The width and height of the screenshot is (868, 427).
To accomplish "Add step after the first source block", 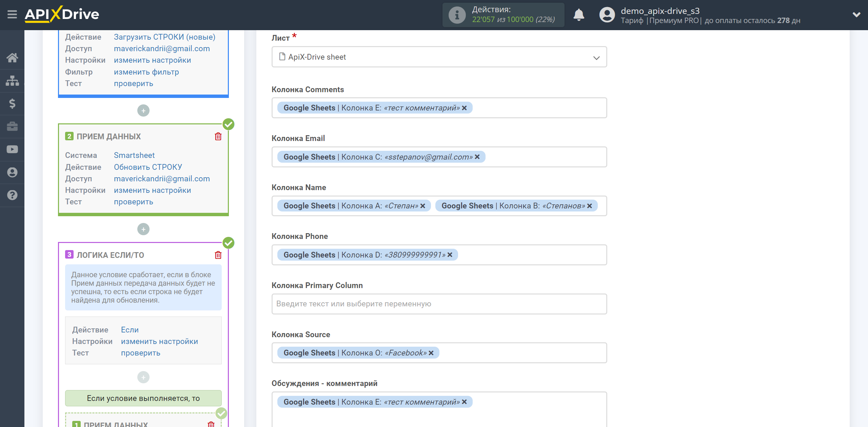I will coord(143,110).
